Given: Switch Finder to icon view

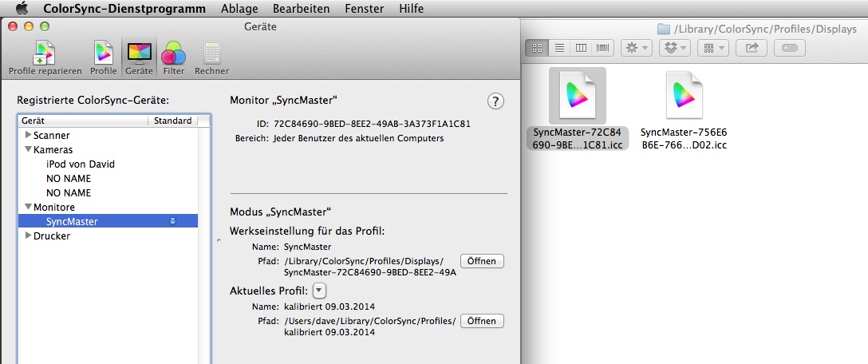Looking at the screenshot, I should 536,48.
